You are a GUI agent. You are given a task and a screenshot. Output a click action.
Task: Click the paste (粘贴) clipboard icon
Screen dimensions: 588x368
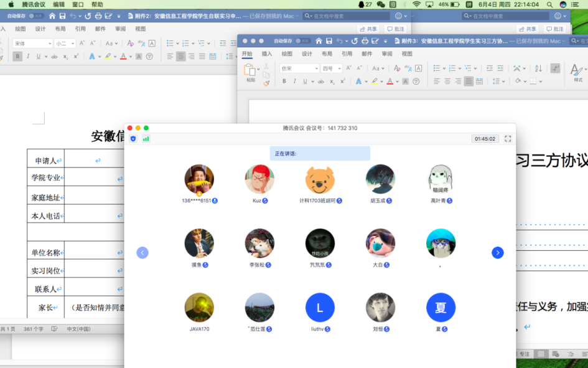click(x=250, y=70)
